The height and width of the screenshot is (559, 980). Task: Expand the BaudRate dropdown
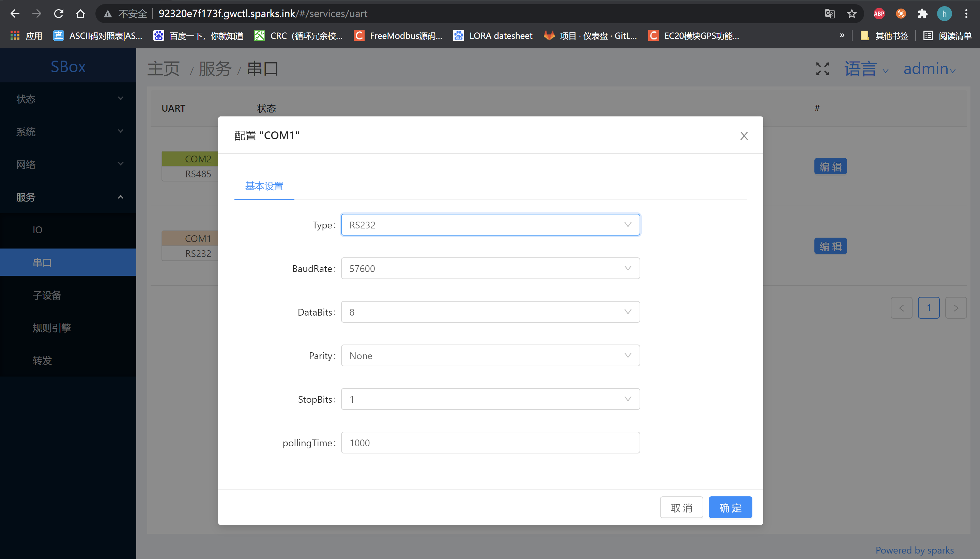(x=490, y=268)
